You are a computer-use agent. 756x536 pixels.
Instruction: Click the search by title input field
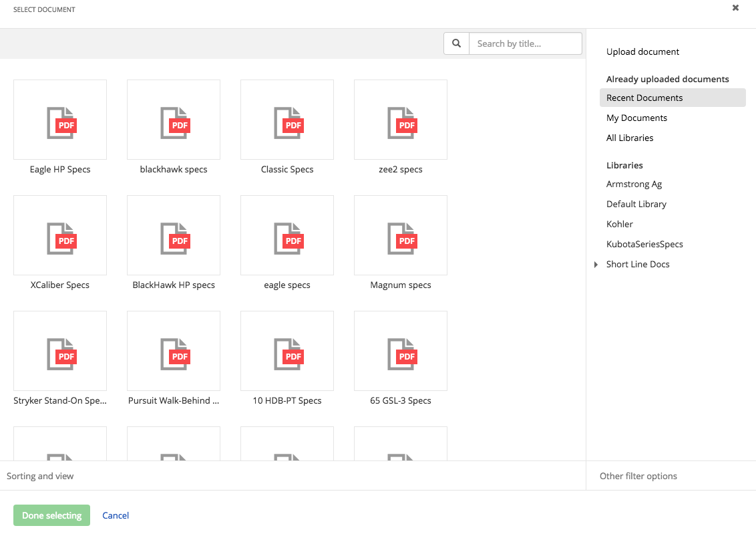[525, 43]
